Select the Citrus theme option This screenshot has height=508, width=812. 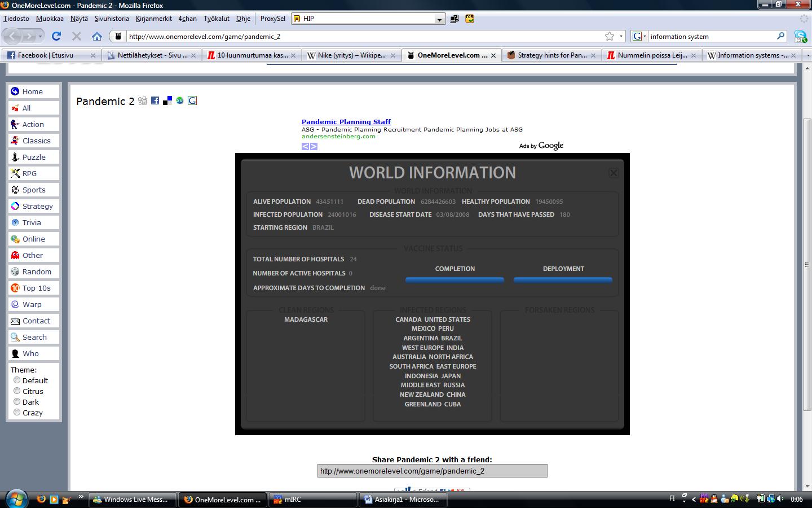[x=17, y=391]
